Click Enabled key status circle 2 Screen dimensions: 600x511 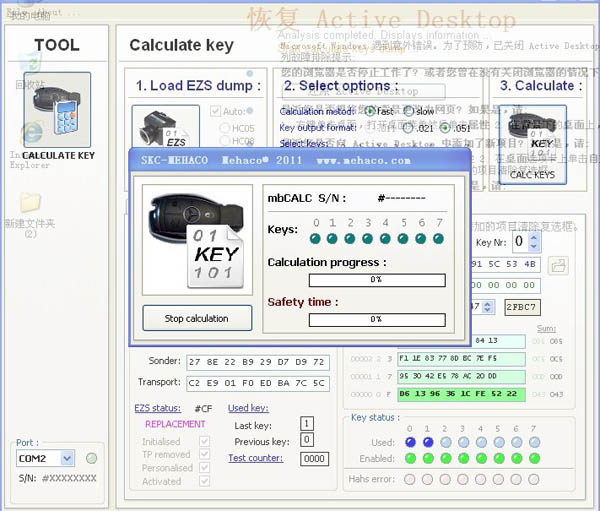(x=446, y=458)
